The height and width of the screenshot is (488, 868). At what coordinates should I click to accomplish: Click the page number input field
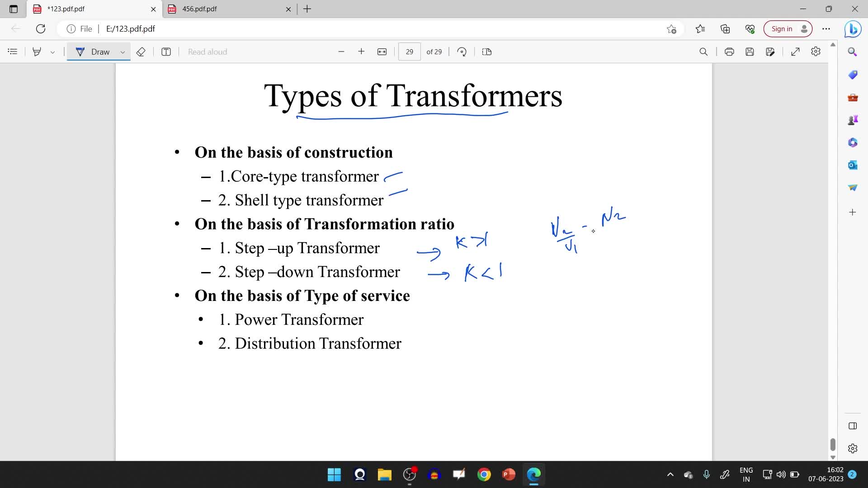[410, 52]
